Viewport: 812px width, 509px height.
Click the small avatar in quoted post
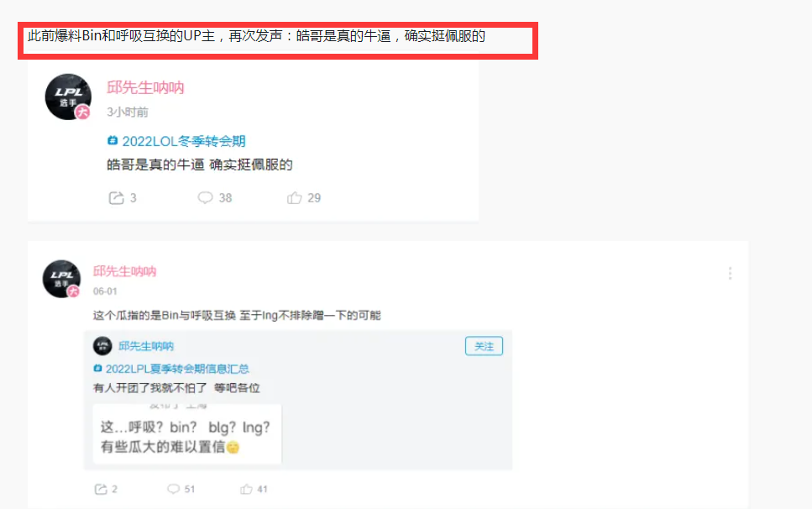(x=102, y=346)
